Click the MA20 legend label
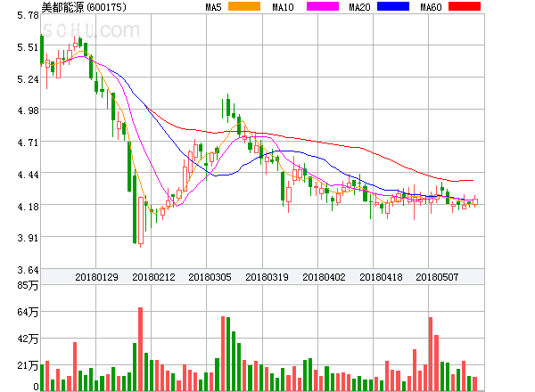 359,7
